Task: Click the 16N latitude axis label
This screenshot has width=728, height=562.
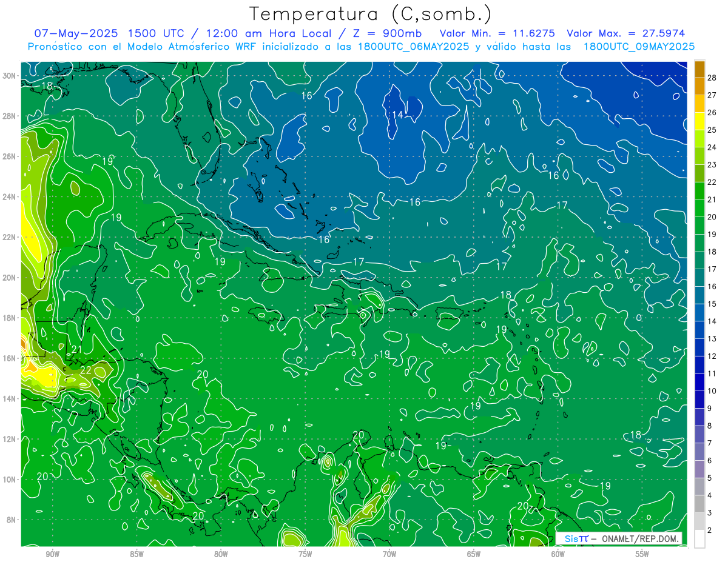Action: pos(9,358)
